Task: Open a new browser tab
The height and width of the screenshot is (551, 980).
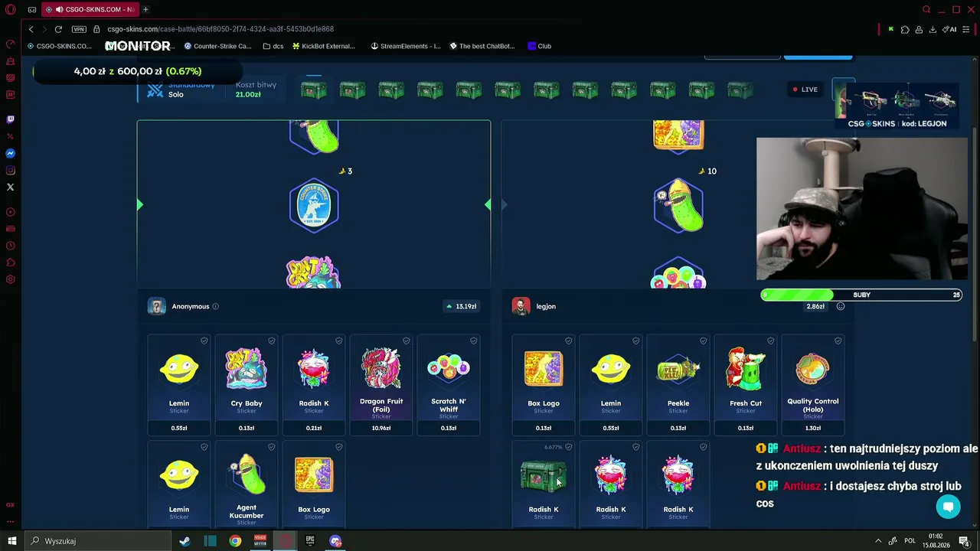Action: (x=145, y=9)
